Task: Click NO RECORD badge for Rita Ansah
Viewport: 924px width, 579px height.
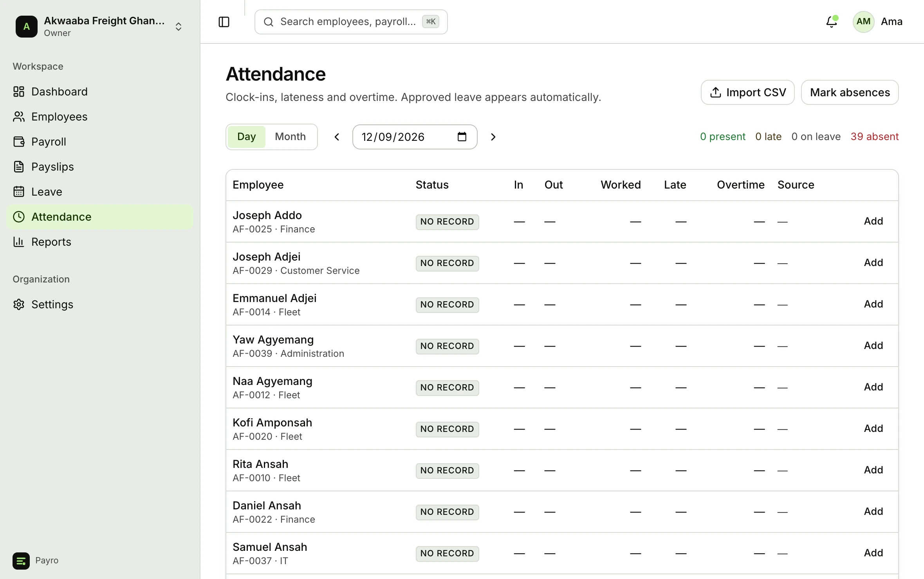Action: [x=447, y=470]
